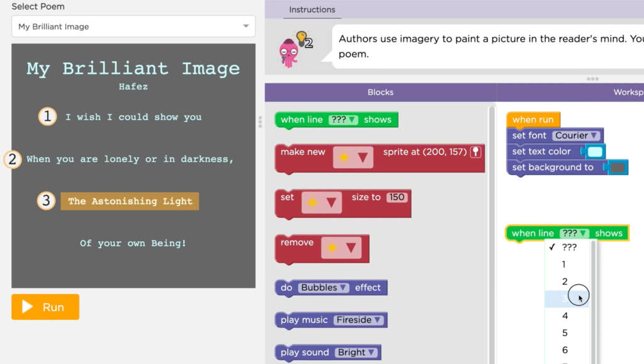Choose option 4 in the line dropdown
This screenshot has width=644, height=364.
pos(565,316)
